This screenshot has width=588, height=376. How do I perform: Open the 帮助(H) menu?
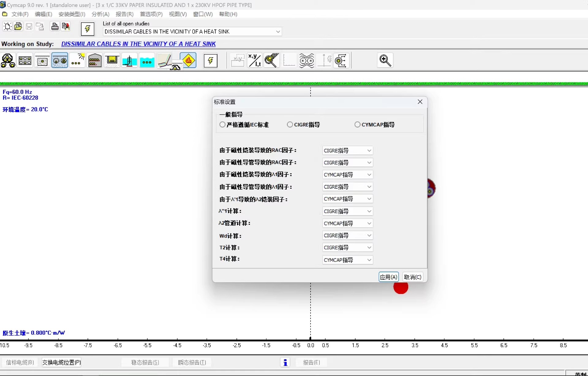tap(228, 14)
